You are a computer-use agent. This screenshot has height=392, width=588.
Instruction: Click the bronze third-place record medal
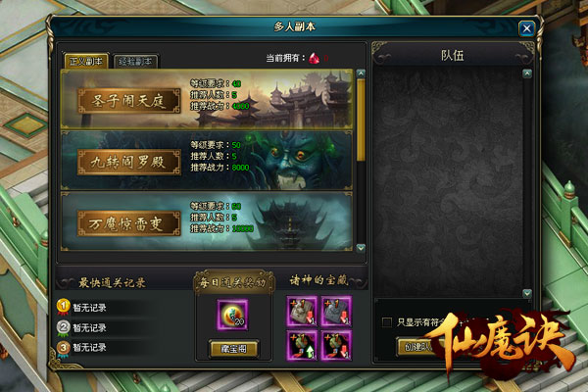pyautogui.click(x=64, y=348)
